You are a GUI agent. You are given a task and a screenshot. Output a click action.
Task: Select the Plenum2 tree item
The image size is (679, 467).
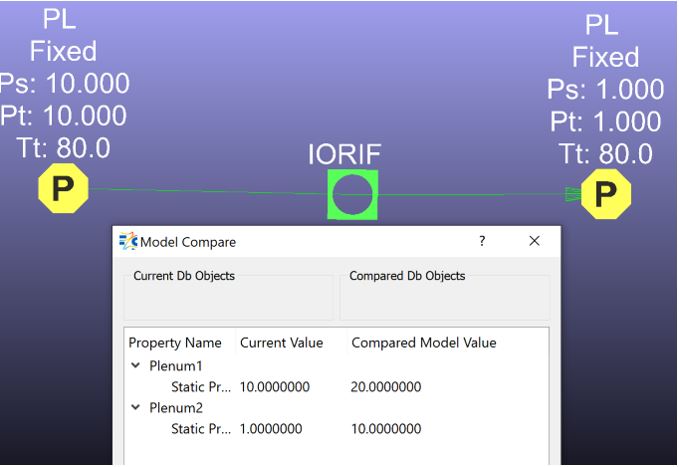coord(175,408)
